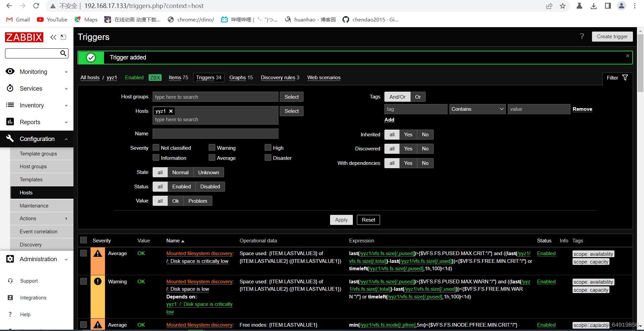Click the ZBX availability badge

[x=155, y=78]
